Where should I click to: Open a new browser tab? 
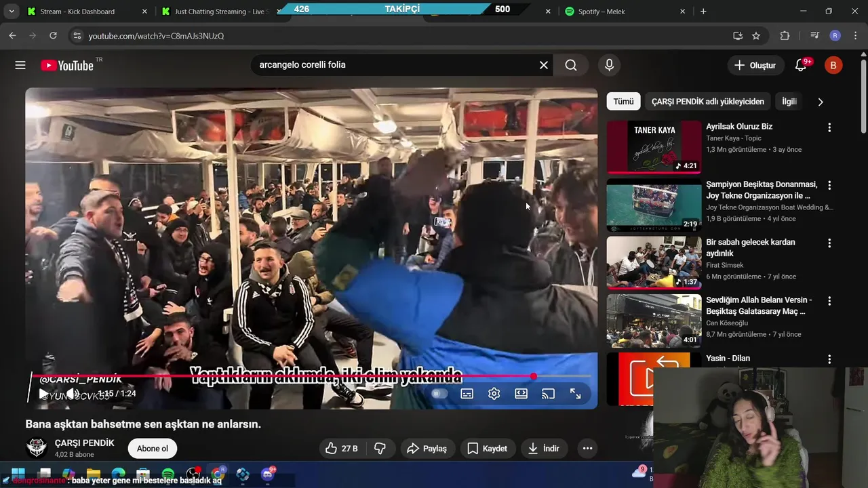[x=703, y=12]
